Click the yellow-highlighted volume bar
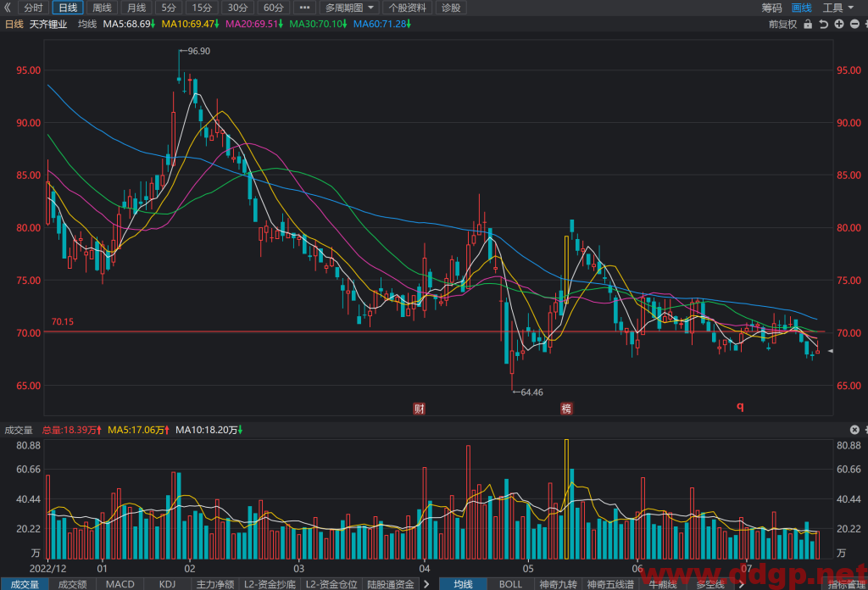This screenshot has height=590, width=868. click(x=566, y=499)
